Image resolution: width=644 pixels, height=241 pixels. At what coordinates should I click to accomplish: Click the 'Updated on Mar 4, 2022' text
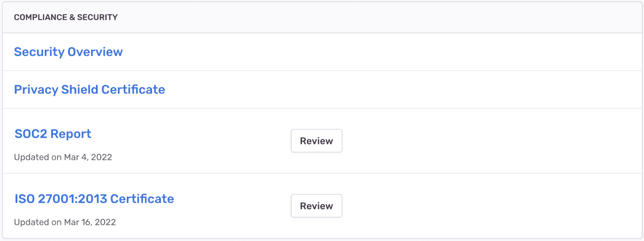tap(63, 157)
